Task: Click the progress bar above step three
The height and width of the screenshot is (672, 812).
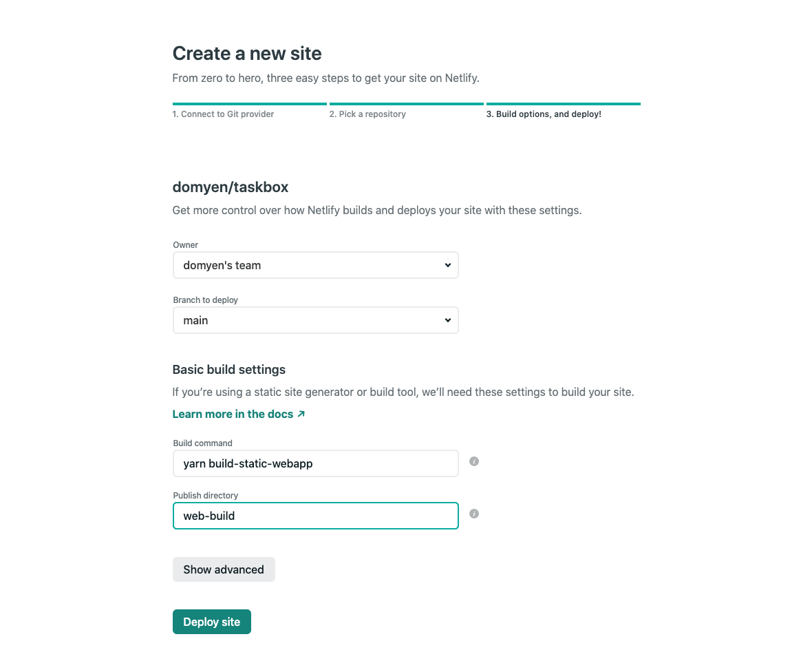Action: pyautogui.click(x=563, y=103)
